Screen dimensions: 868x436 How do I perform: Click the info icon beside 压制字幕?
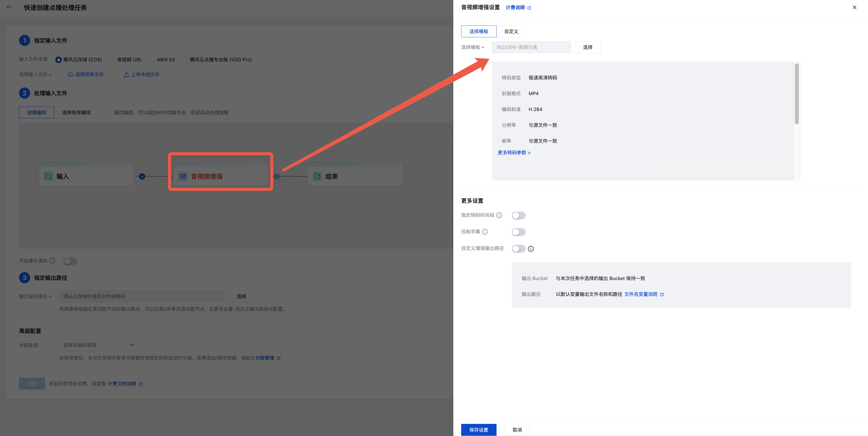point(485,232)
